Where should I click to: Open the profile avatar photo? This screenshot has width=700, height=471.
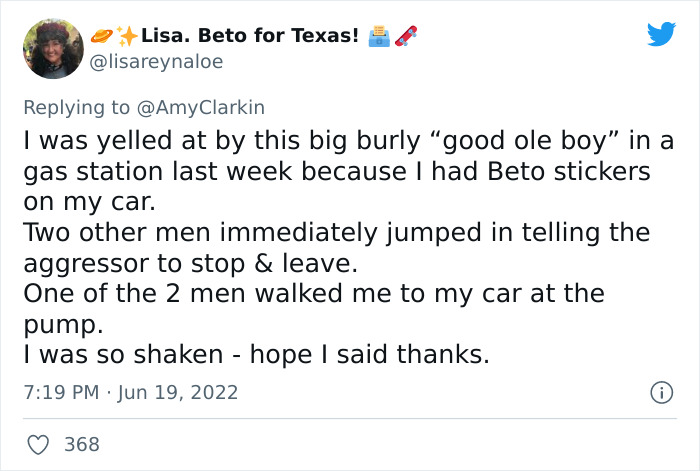click(53, 48)
